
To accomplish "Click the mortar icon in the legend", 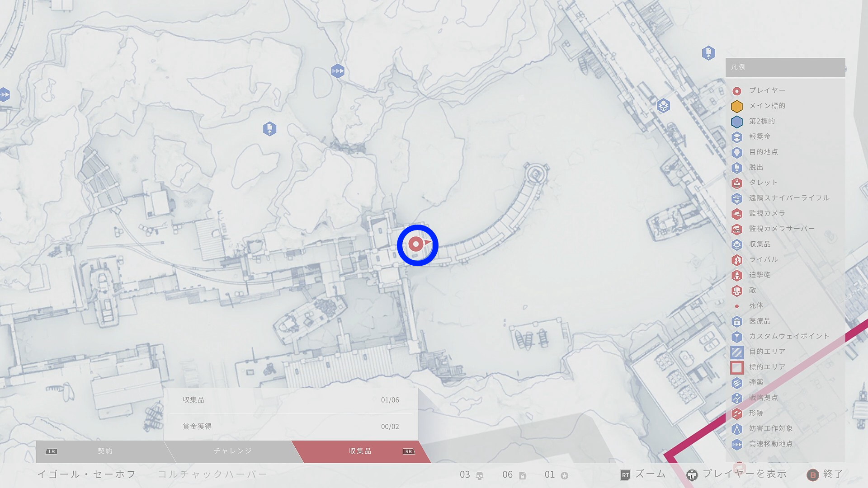I will click(x=737, y=275).
